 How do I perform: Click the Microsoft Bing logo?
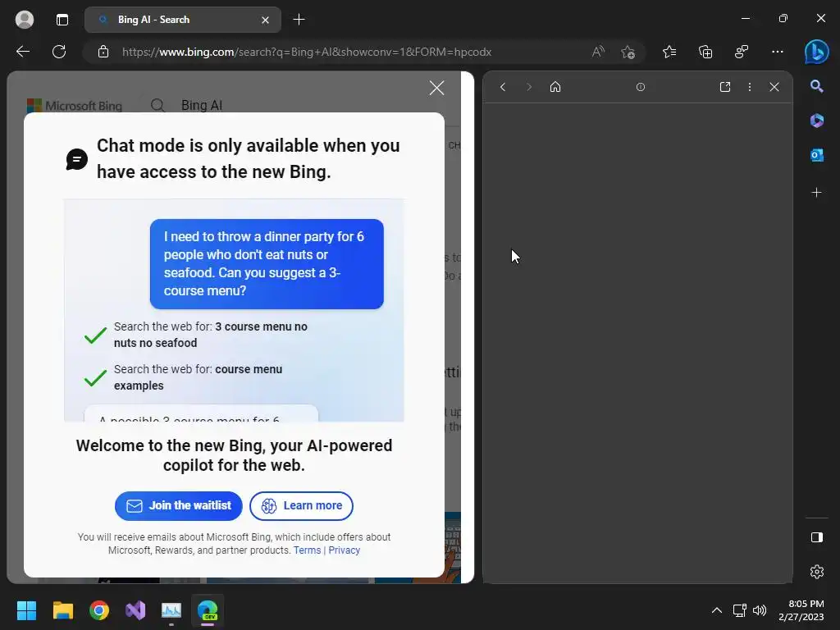point(75,105)
